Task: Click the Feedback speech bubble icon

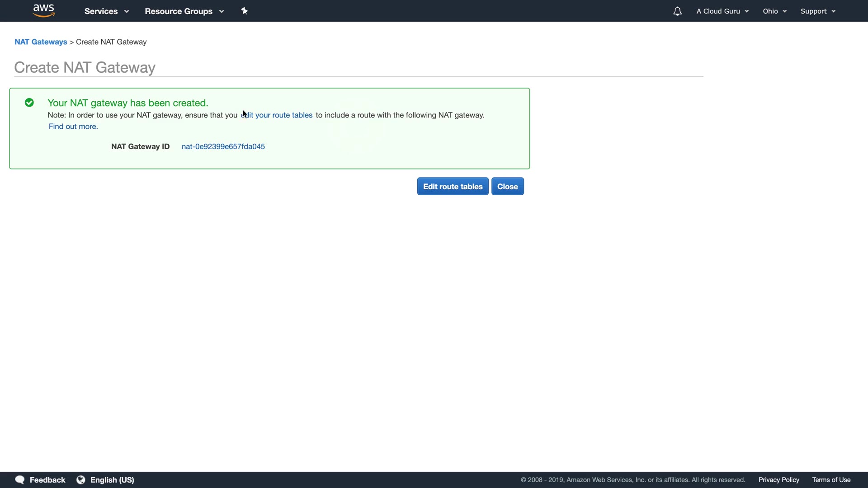Action: [20, 480]
